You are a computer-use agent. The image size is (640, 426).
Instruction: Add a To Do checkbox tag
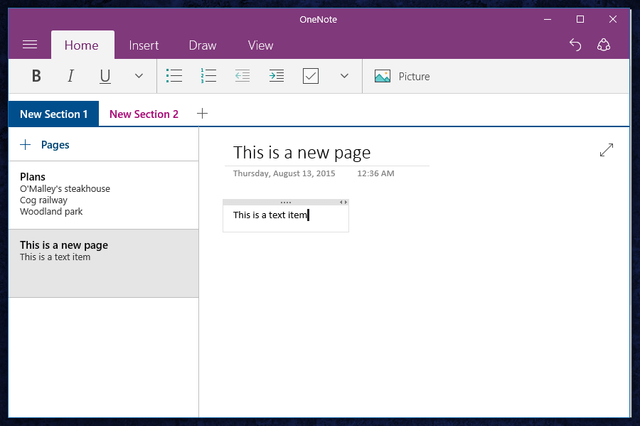311,76
